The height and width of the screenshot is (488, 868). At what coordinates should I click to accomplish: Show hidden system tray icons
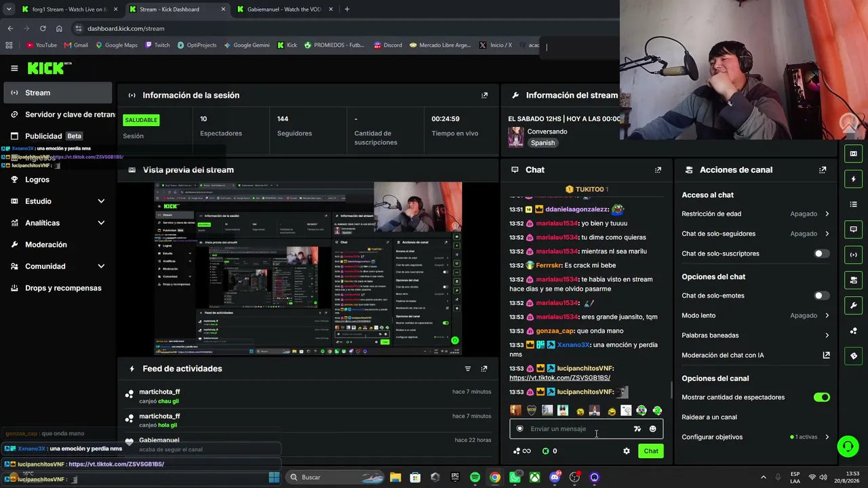[763, 477]
